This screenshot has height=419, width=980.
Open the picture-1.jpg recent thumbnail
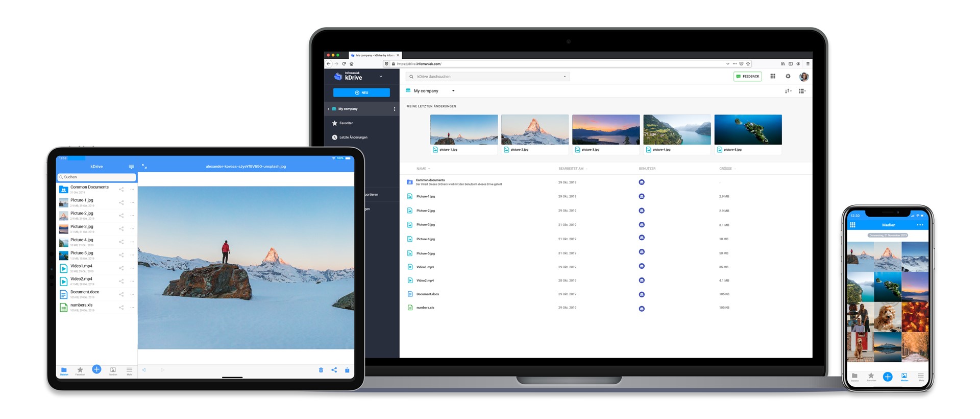[464, 134]
